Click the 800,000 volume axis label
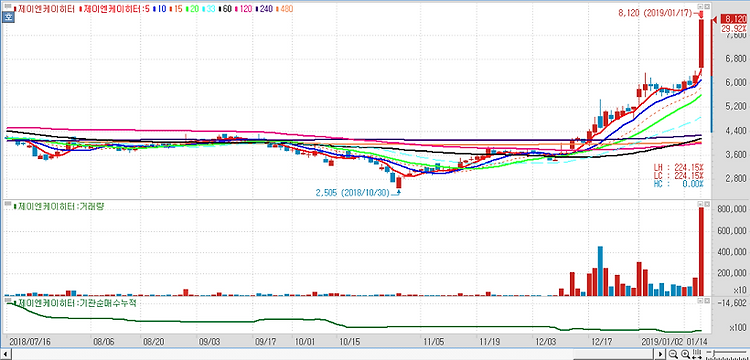Viewport: 750px width, 360px height. [x=733, y=209]
